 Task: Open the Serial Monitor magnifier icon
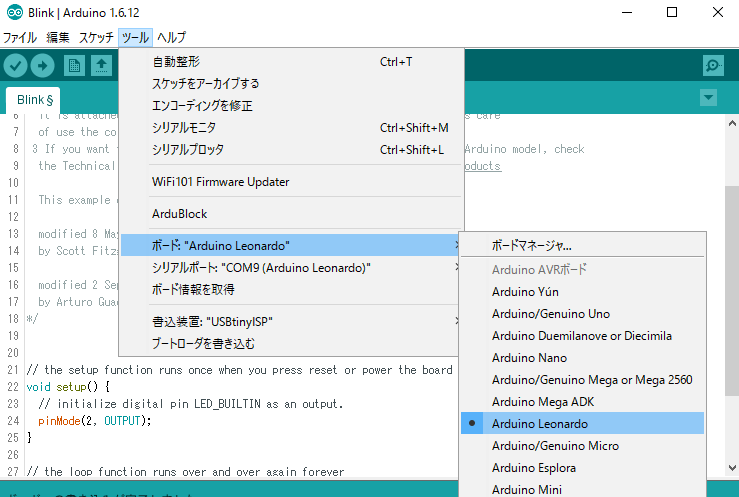click(x=713, y=65)
